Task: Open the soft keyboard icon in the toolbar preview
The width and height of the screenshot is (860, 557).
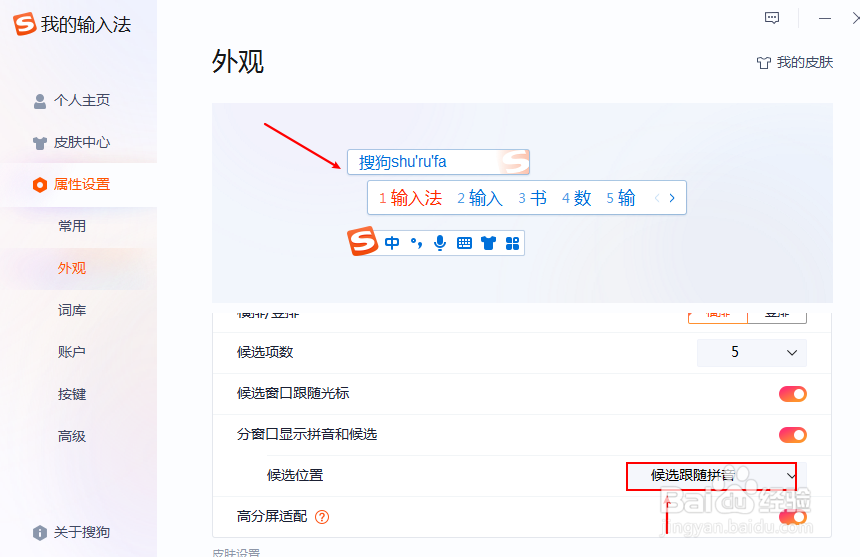Action: (464, 243)
